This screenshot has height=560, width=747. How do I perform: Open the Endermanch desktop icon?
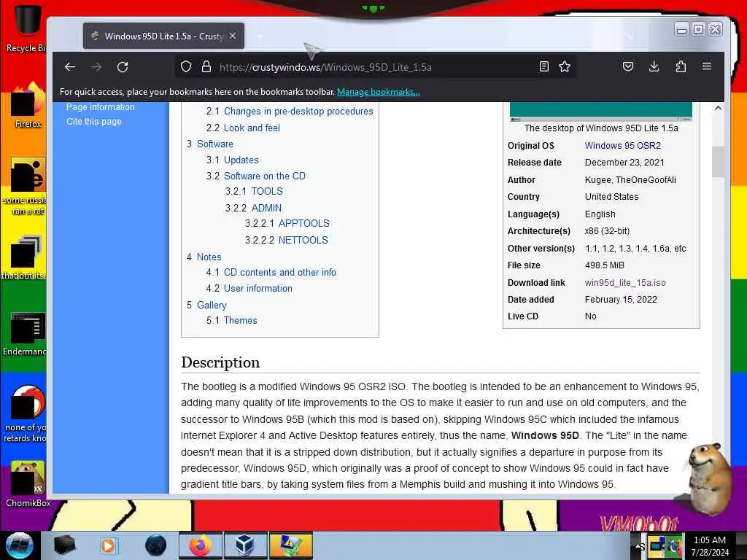25,333
